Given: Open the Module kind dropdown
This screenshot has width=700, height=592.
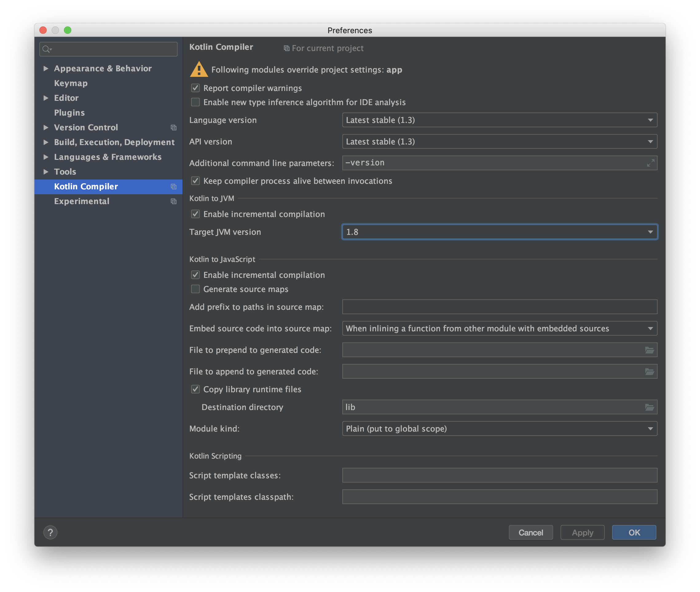Looking at the screenshot, I should click(x=499, y=428).
